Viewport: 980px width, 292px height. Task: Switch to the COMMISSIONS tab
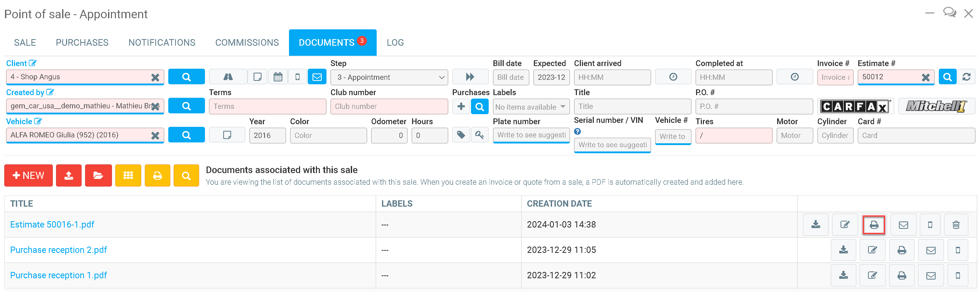(247, 43)
